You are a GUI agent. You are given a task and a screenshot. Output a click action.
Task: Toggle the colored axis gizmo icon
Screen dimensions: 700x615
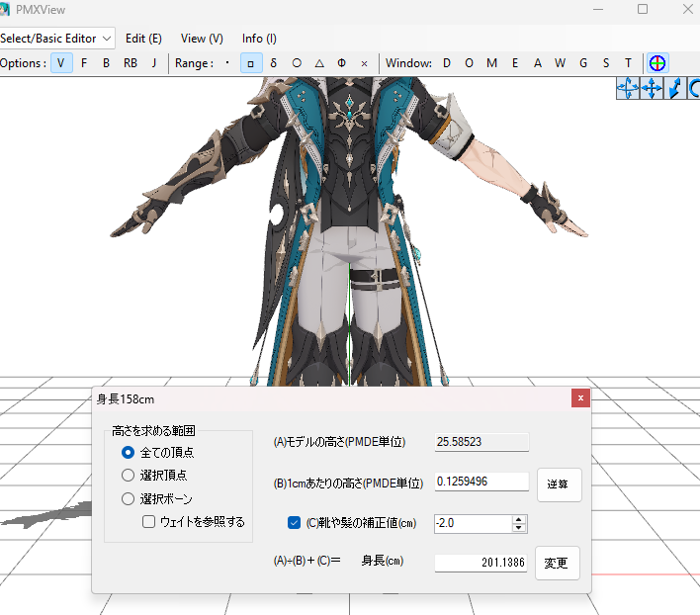[x=657, y=63]
